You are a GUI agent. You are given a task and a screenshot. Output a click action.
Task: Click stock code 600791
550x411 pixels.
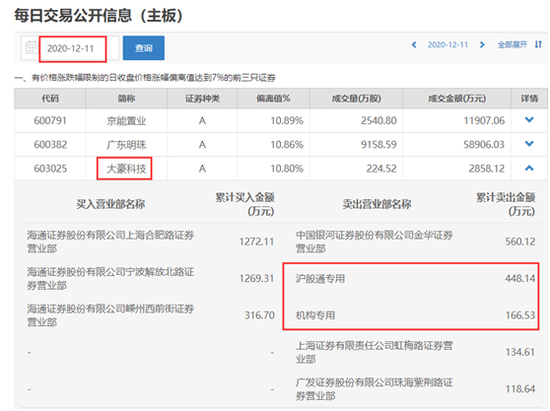click(50, 121)
